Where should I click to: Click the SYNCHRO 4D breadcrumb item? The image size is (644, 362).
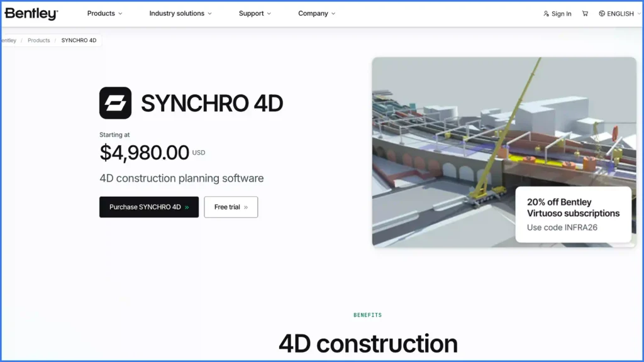tap(79, 40)
